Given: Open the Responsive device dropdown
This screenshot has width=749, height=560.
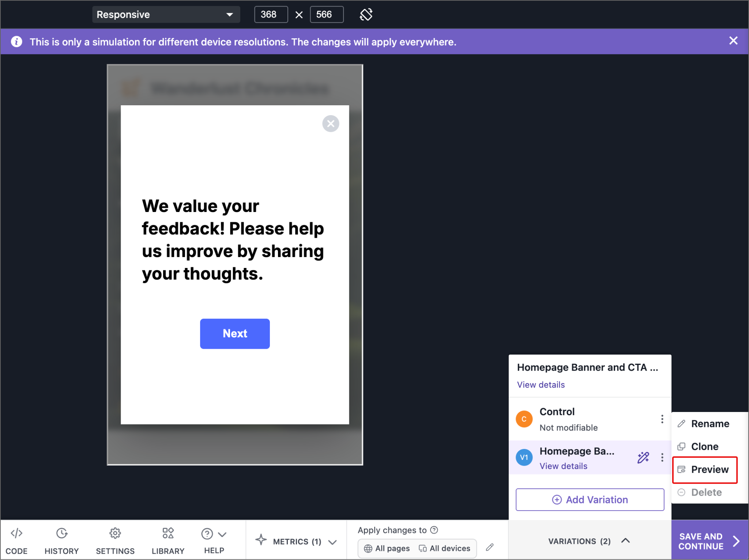Looking at the screenshot, I should [166, 15].
